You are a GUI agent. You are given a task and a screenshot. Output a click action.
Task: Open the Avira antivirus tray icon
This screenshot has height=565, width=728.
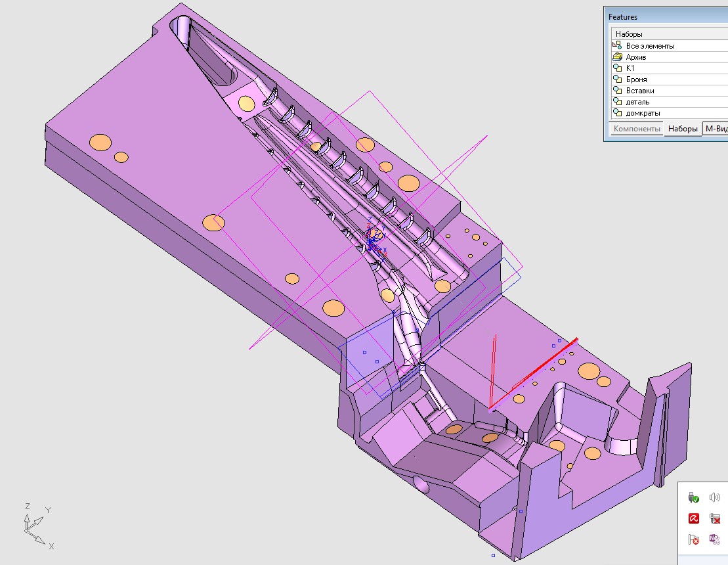coord(694,518)
